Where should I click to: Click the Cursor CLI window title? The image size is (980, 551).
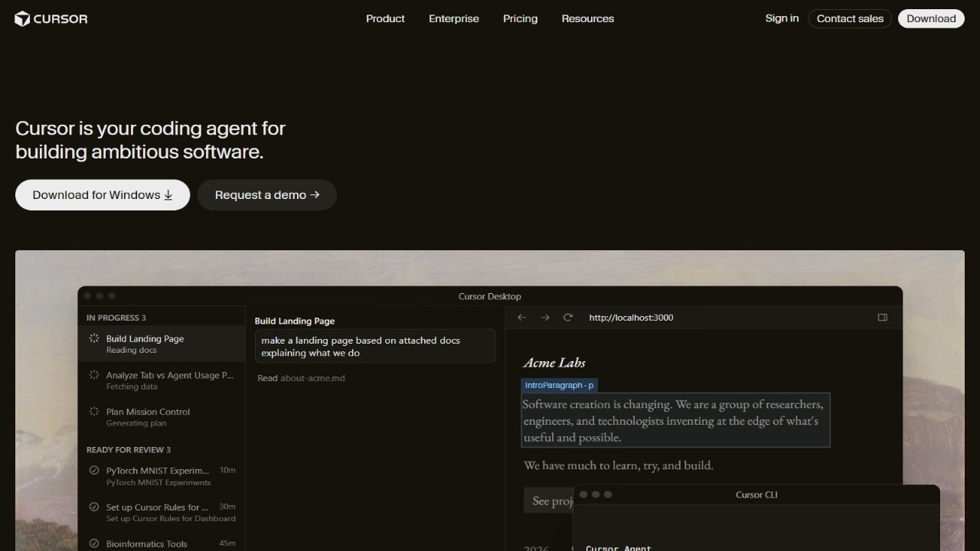point(756,494)
